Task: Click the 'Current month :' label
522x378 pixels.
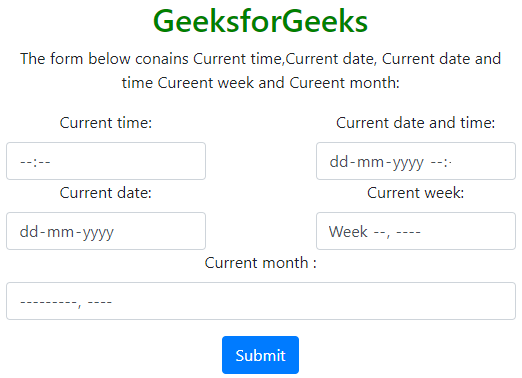Action: 260,263
